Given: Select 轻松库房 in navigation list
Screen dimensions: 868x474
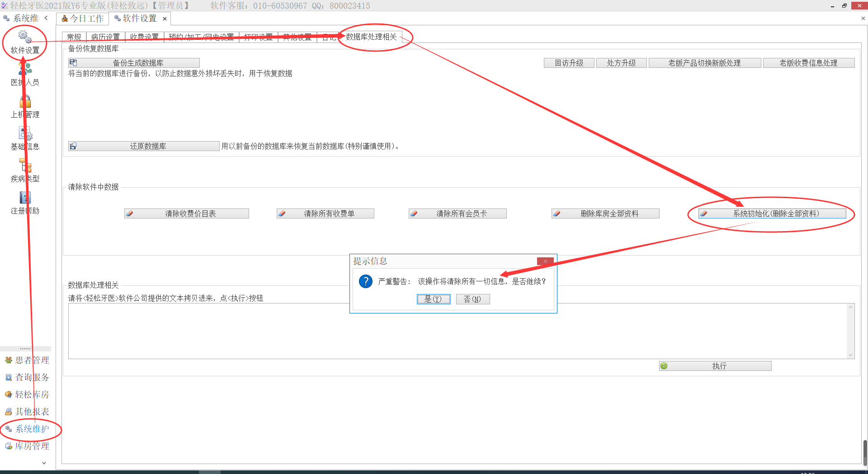Looking at the screenshot, I should (27, 394).
